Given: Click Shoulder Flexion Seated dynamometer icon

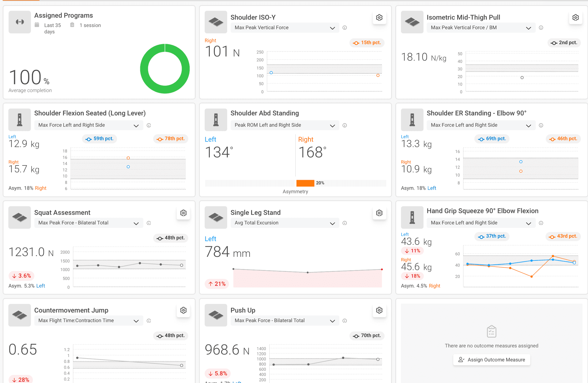Looking at the screenshot, I should click(x=20, y=120).
